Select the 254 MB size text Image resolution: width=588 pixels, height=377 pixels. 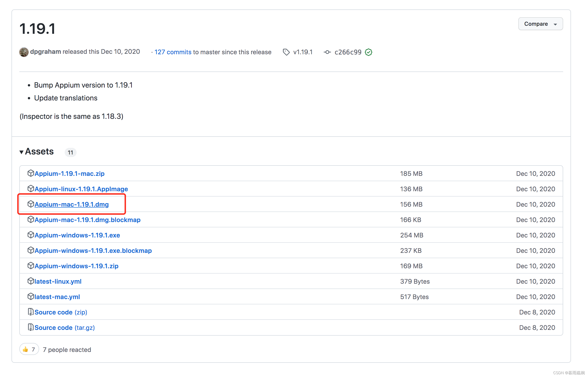pyautogui.click(x=412, y=235)
